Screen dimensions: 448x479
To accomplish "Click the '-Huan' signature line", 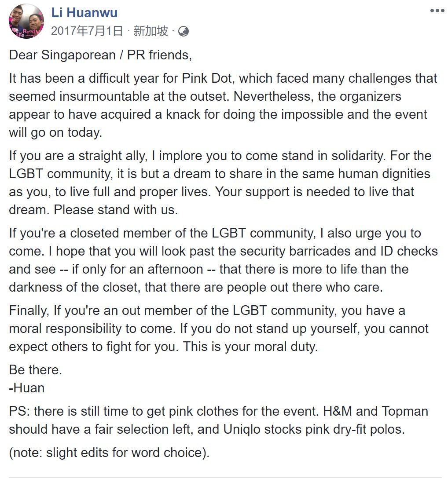I will [27, 388].
